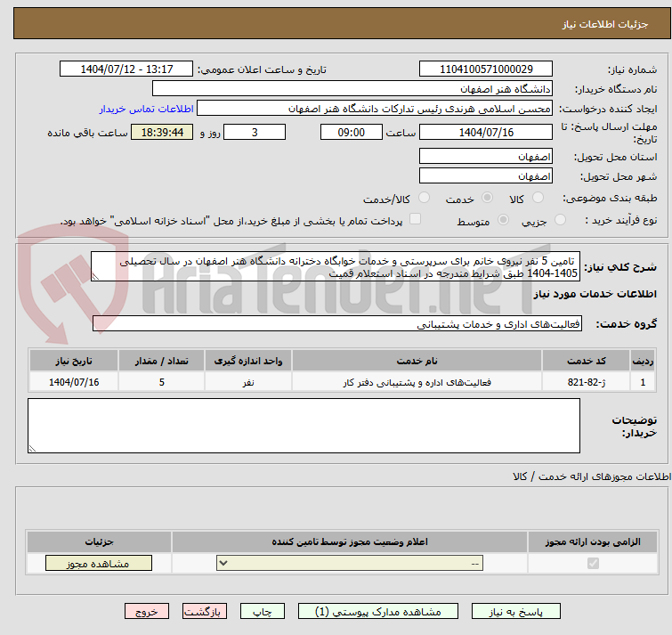Select the متوسط purchase type radio
Viewport: 672px width, 635px height.
tap(503, 220)
